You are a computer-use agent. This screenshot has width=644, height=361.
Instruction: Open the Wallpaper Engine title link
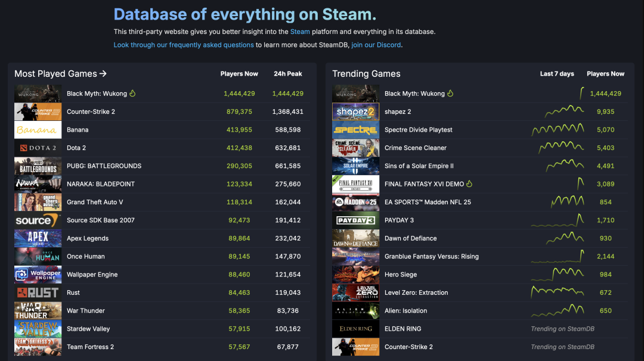(92, 275)
